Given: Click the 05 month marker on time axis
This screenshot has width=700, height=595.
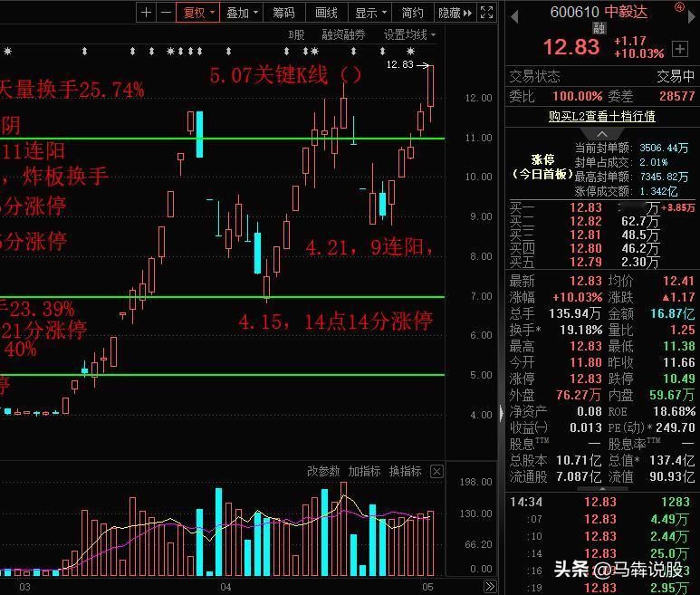Looking at the screenshot, I should pos(427,587).
